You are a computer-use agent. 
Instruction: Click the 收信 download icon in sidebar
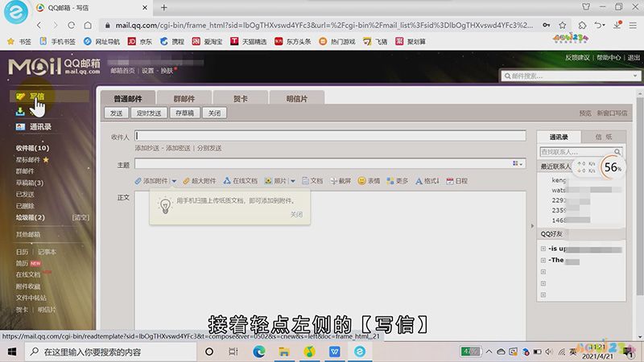coord(19,111)
